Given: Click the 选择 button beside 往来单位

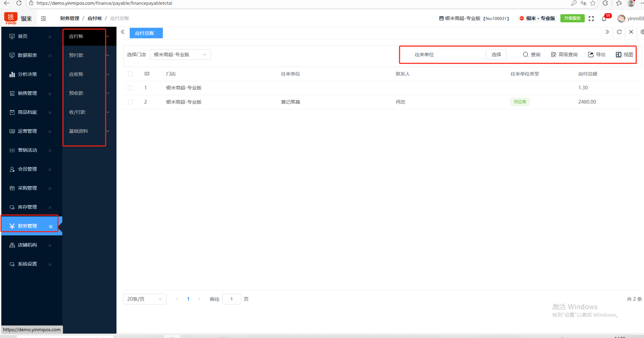Looking at the screenshot, I should (x=496, y=55).
